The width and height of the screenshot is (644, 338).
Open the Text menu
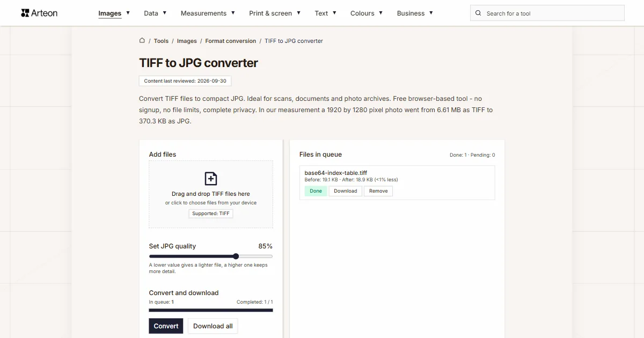(321, 13)
